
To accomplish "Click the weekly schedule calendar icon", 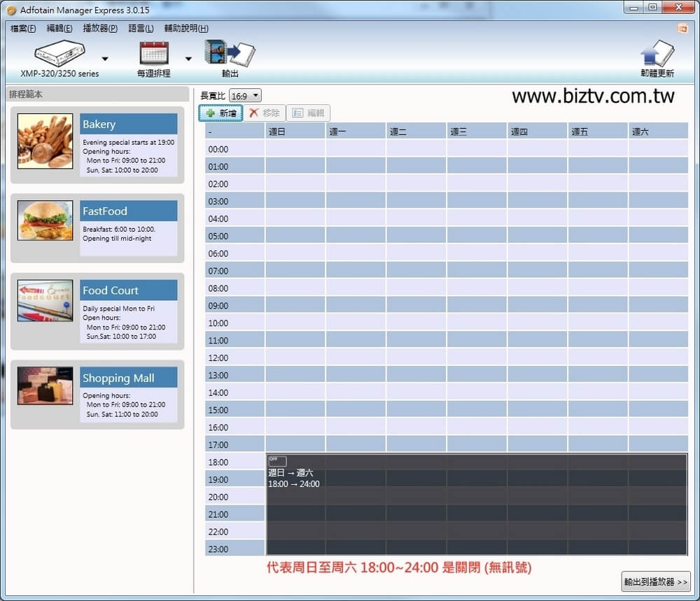I will point(154,53).
